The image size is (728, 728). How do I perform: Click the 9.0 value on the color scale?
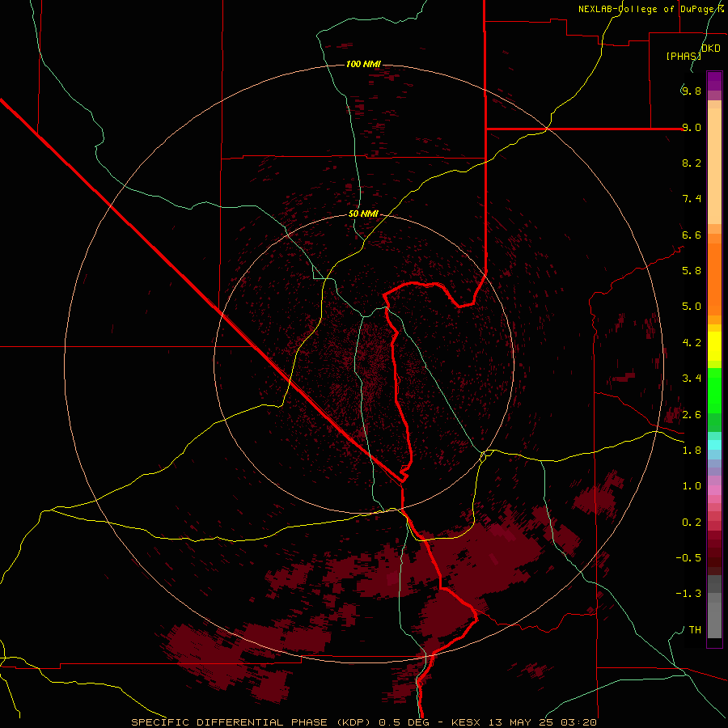coord(692,127)
